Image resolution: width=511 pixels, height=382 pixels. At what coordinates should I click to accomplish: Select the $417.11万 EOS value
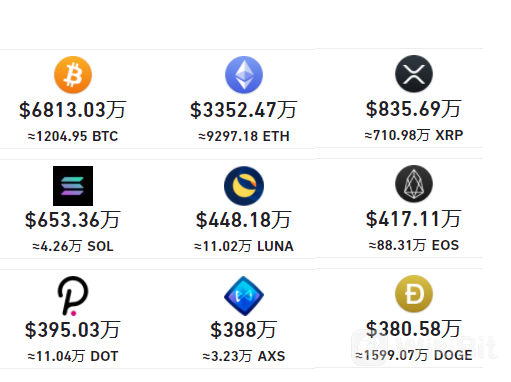[x=414, y=219]
